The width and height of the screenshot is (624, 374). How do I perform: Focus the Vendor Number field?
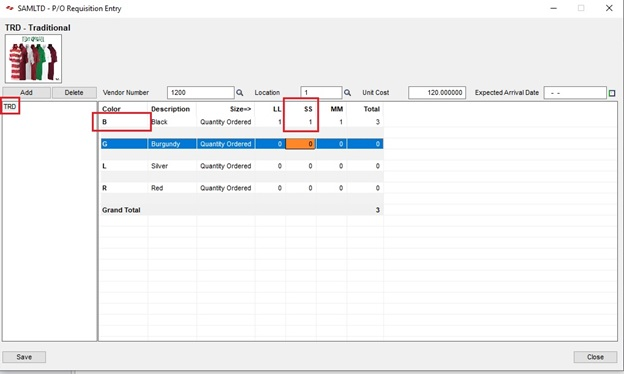tap(201, 93)
